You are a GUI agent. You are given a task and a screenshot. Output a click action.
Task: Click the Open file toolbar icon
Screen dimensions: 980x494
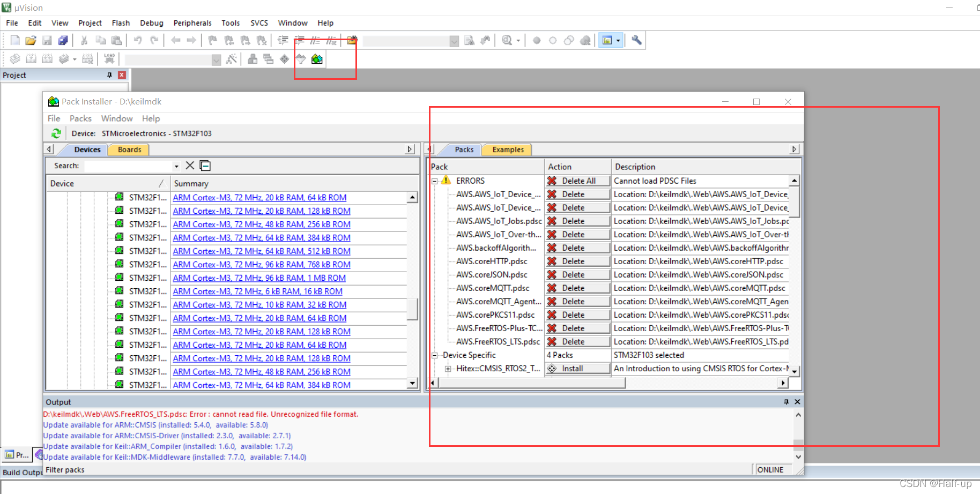[31, 40]
